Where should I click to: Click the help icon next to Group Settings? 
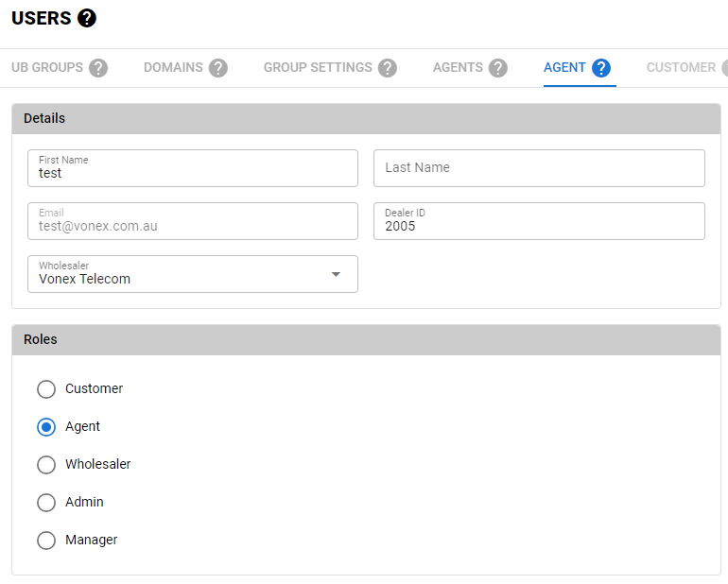tap(388, 68)
